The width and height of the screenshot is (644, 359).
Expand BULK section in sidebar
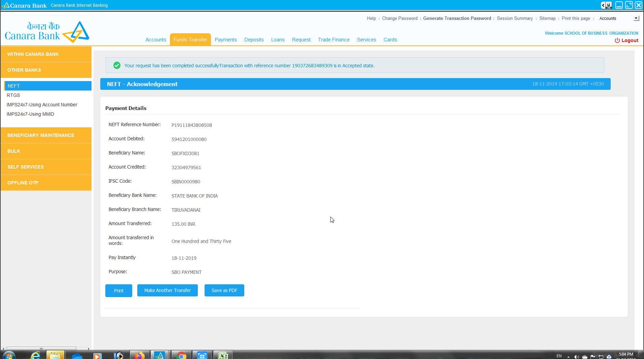click(46, 151)
